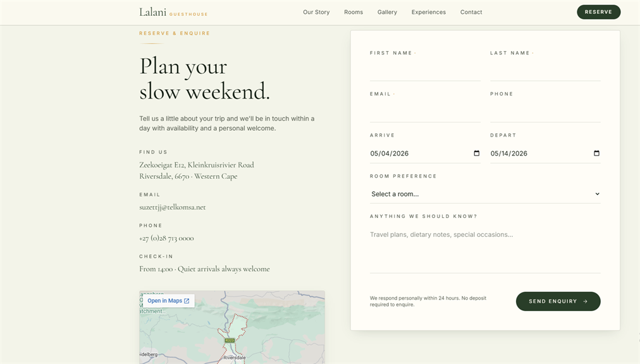Viewport: 640px width, 364px height.
Task: Click the Contact link in the header
Action: pyautogui.click(x=471, y=12)
